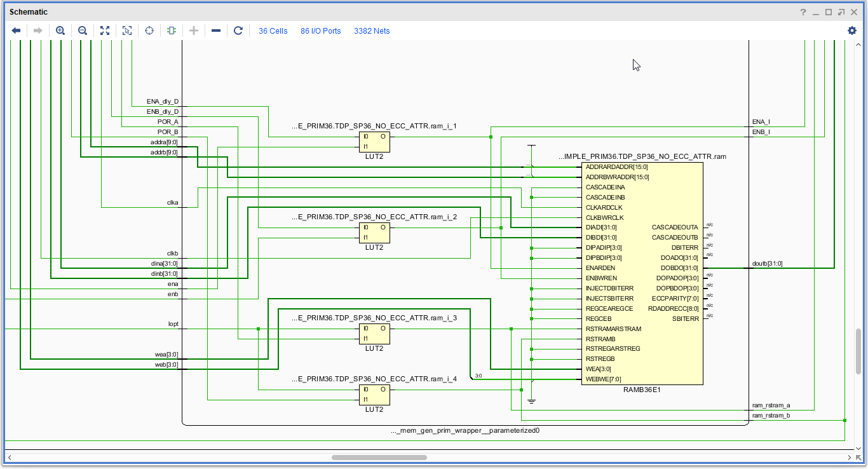
Task: Click the forward arrow in schematic toolbar
Action: [x=37, y=31]
